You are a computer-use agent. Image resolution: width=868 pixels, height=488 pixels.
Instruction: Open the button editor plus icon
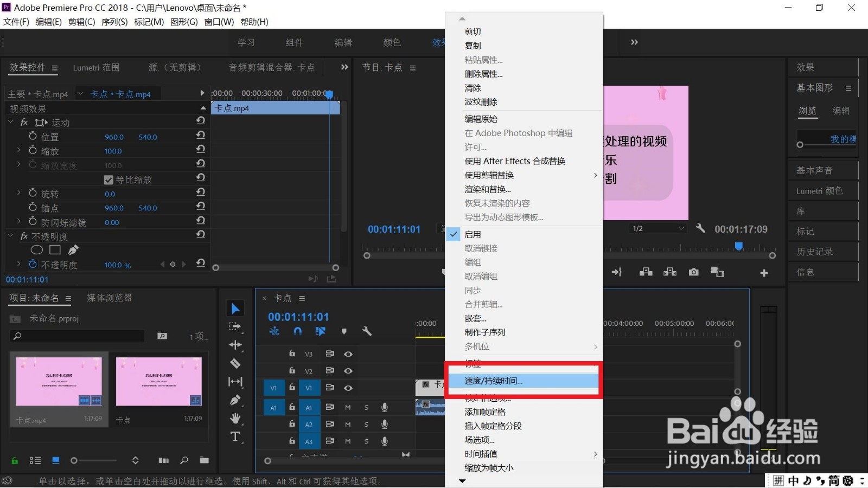point(764,273)
